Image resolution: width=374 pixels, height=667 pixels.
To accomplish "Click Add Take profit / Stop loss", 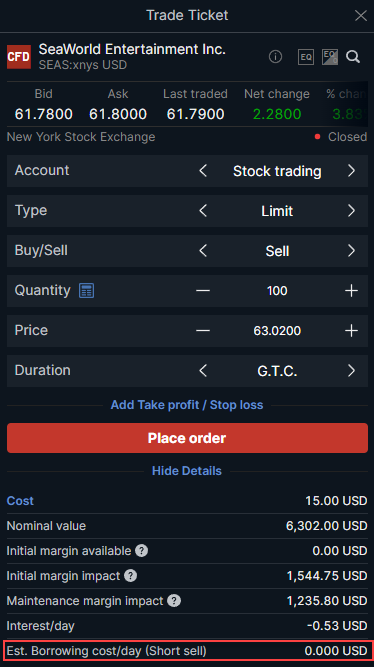I will click(x=187, y=405).
